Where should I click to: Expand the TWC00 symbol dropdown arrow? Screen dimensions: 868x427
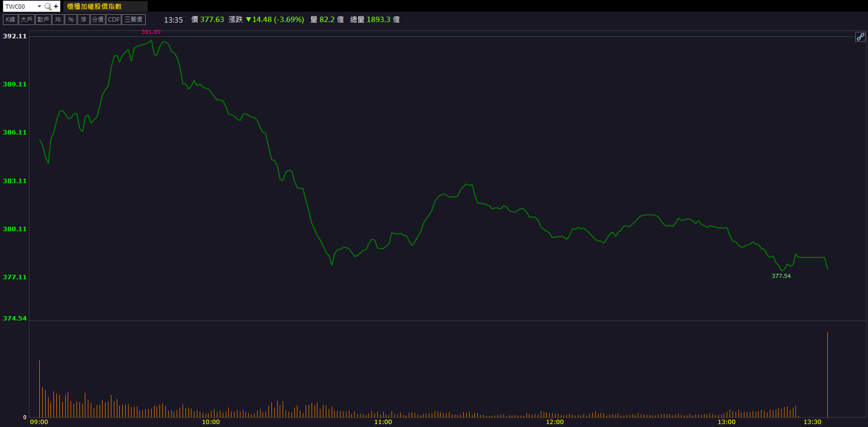(x=39, y=7)
